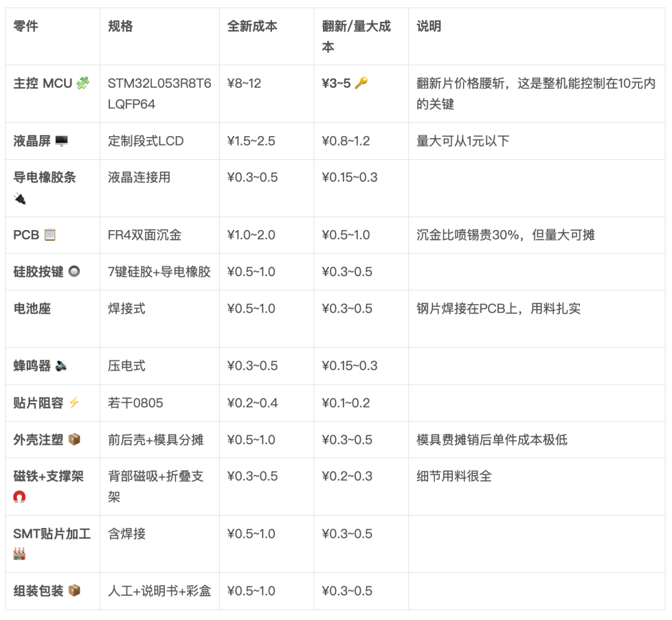
Task: Click the plug emoji under 导电橡胶条
Action: 20,198
